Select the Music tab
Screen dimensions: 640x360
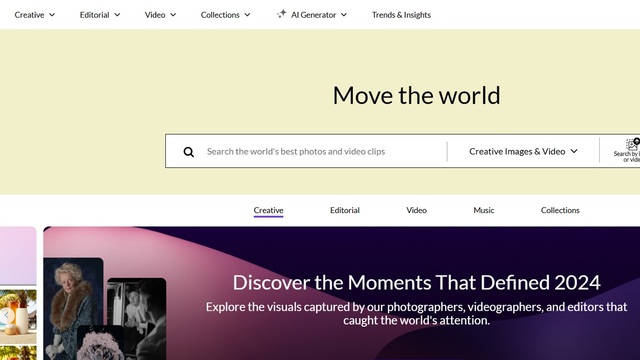click(484, 210)
